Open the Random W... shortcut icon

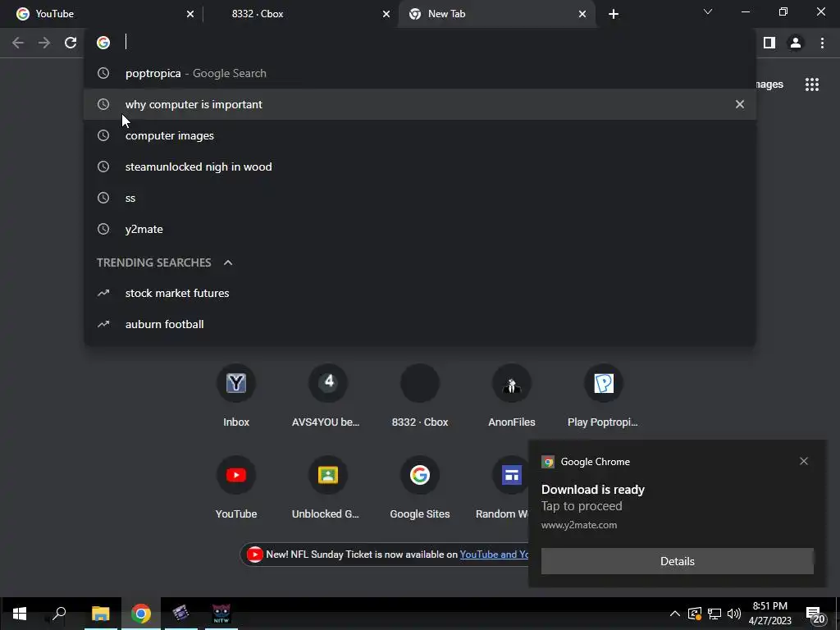click(x=510, y=475)
